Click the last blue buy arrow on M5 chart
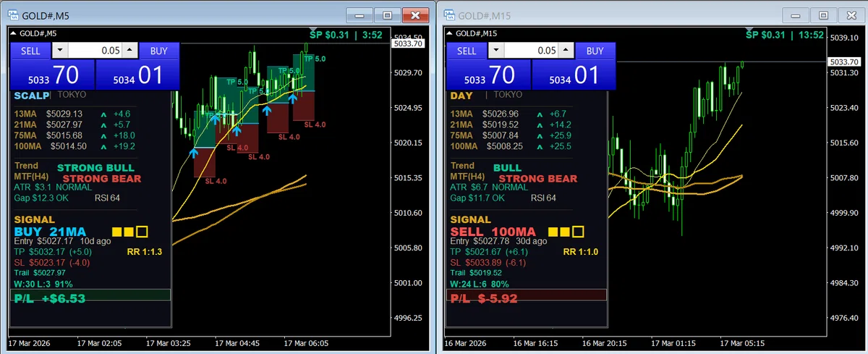The width and height of the screenshot is (868, 354). click(294, 98)
